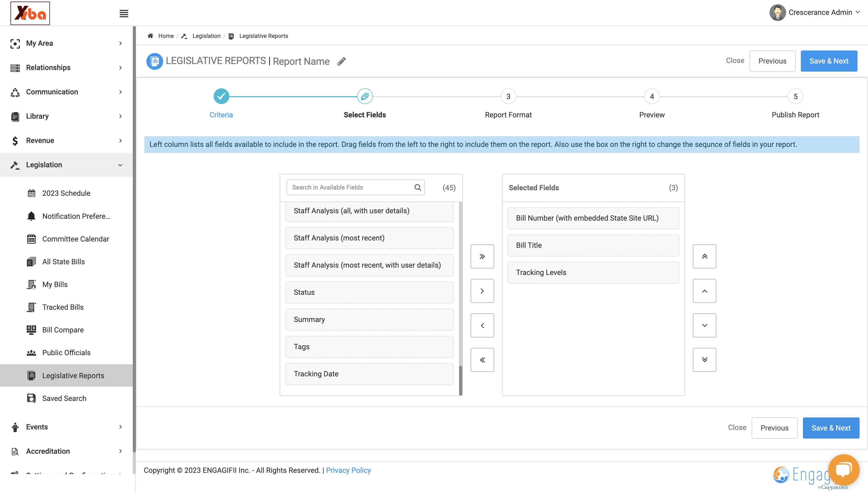Move selected field to bottom
The height and width of the screenshot is (494, 868).
(x=704, y=360)
